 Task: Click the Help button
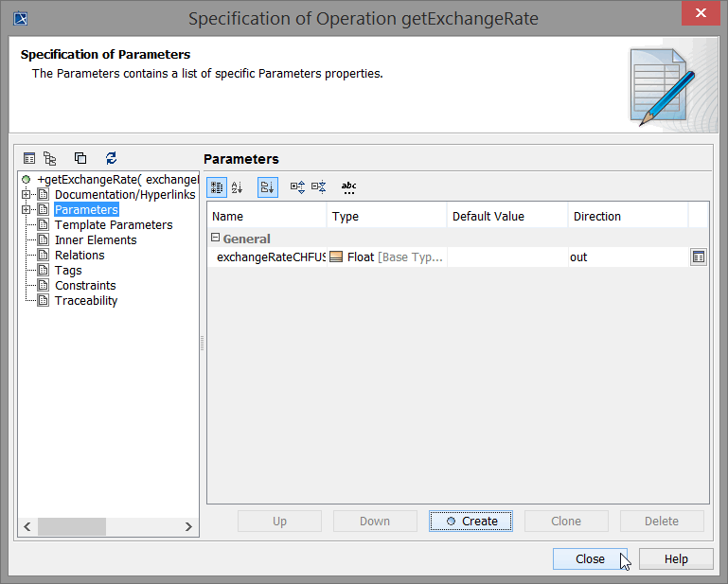click(676, 559)
